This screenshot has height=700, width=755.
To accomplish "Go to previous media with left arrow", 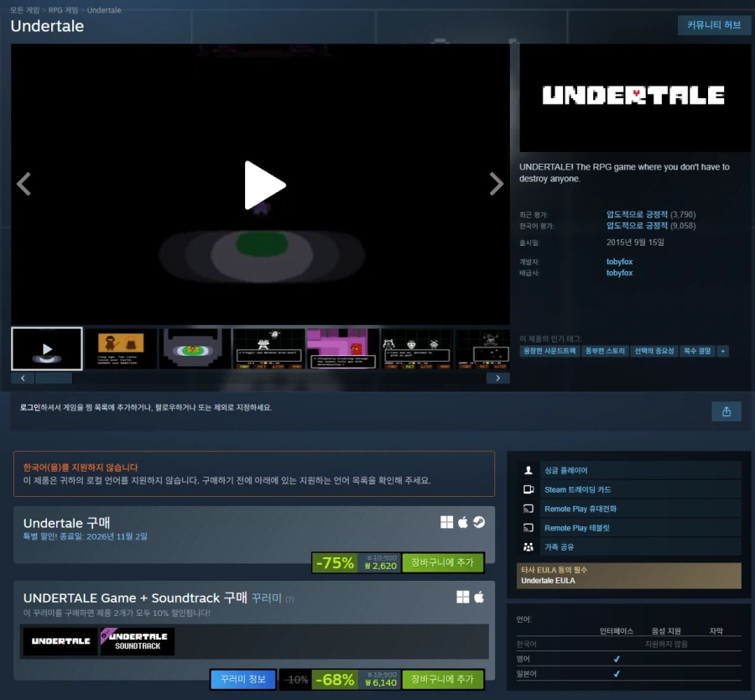I will click(23, 184).
